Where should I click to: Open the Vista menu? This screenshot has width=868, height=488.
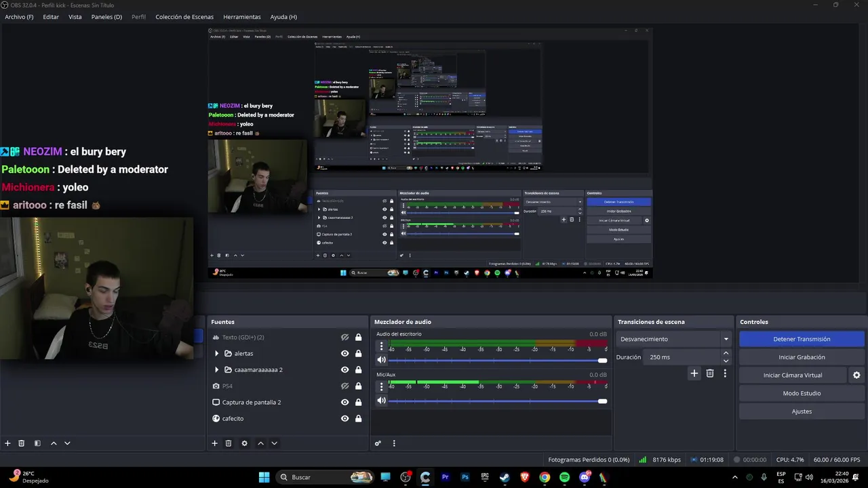point(75,17)
